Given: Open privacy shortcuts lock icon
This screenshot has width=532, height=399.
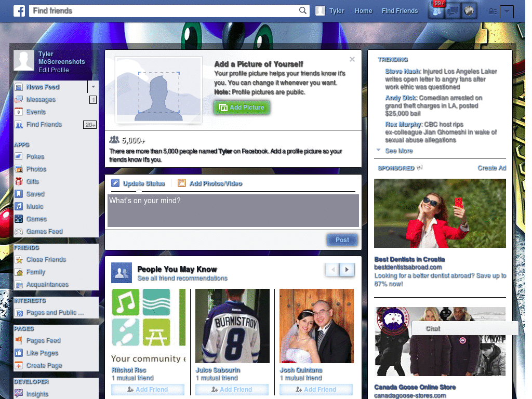Looking at the screenshot, I should (493, 11).
